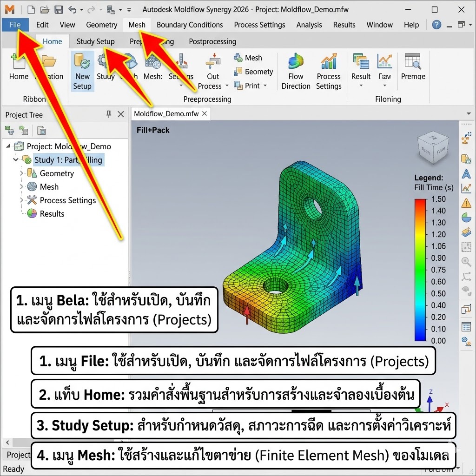Expand the Mesh node in the Project Tree
The height and width of the screenshot is (476, 476).
click(21, 187)
